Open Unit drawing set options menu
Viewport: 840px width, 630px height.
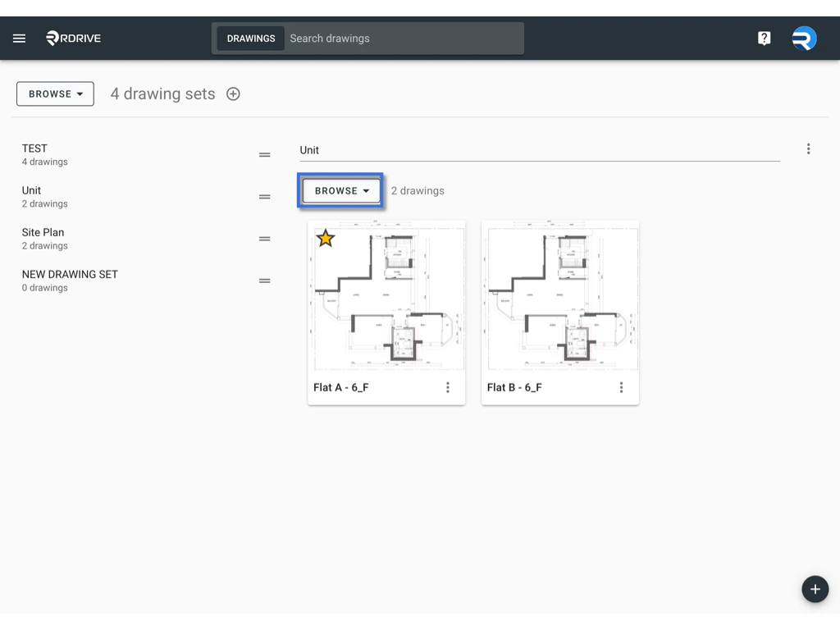click(808, 149)
